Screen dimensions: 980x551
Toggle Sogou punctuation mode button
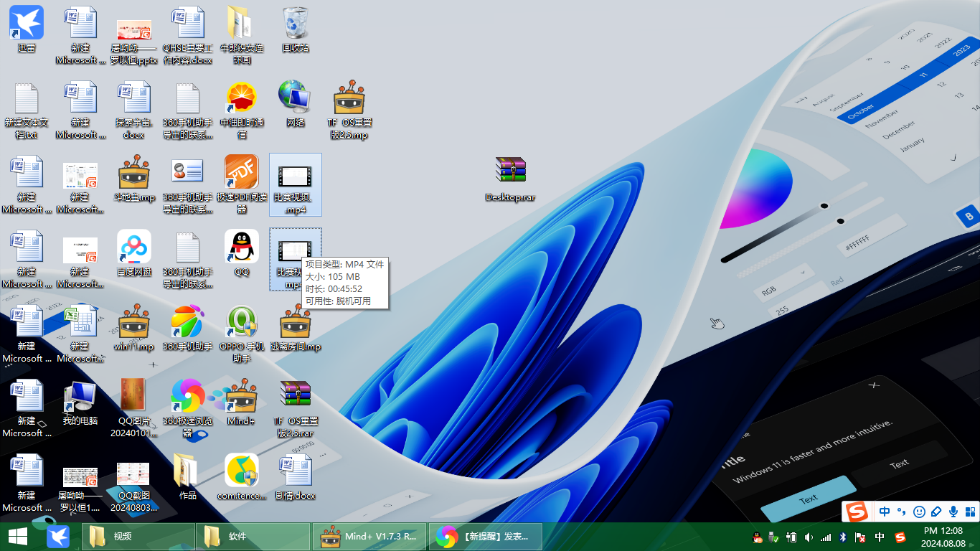[x=902, y=512]
